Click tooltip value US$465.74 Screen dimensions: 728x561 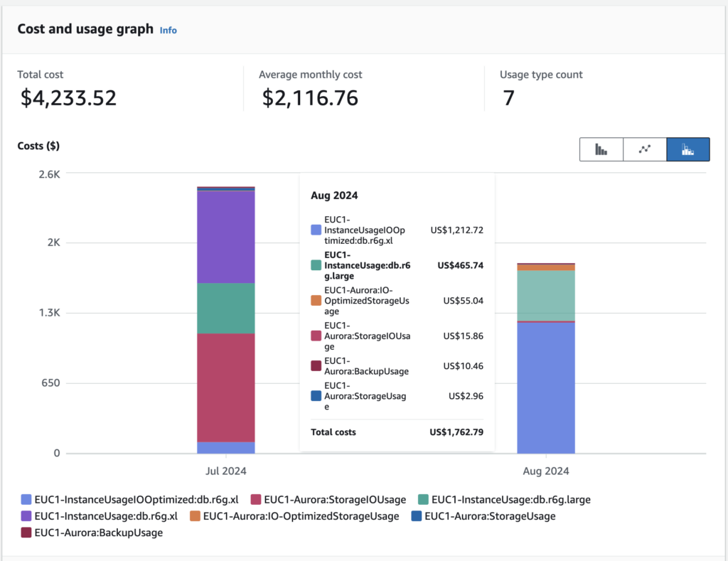click(461, 265)
